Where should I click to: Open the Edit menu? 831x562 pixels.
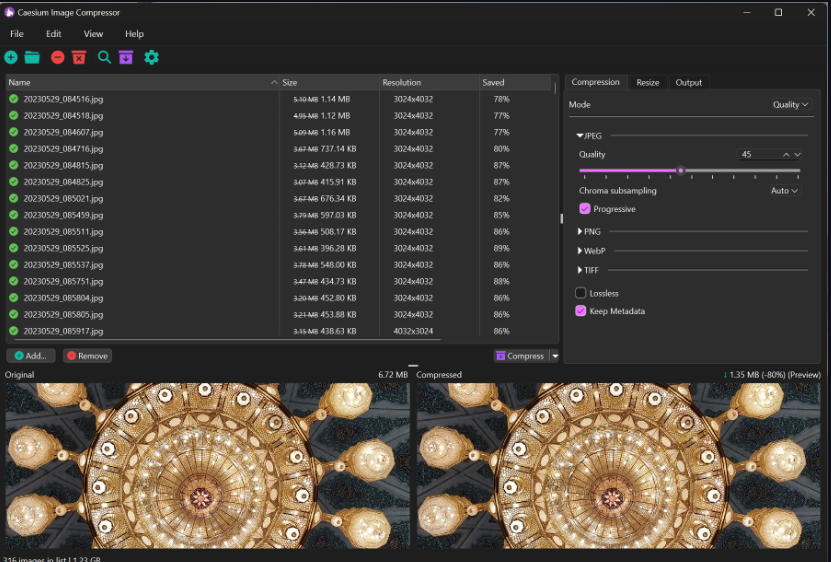point(54,33)
